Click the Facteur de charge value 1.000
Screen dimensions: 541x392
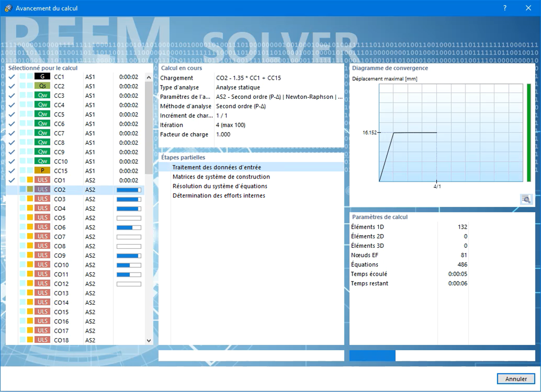tap(223, 134)
